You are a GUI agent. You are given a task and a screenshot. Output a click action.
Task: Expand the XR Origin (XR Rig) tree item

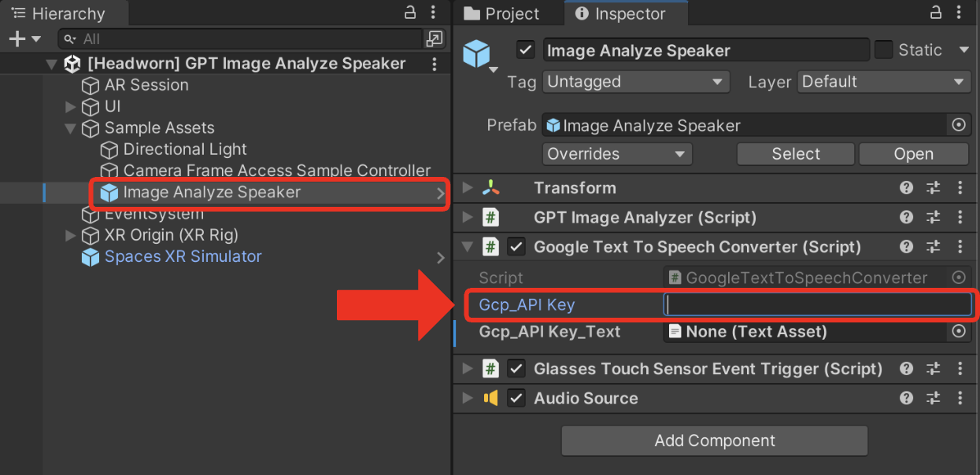tap(71, 235)
